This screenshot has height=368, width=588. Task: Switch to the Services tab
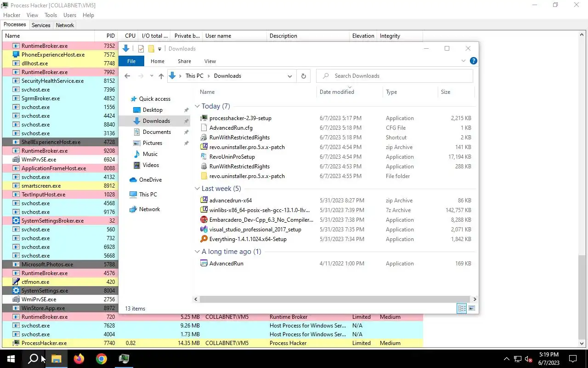pos(41,25)
